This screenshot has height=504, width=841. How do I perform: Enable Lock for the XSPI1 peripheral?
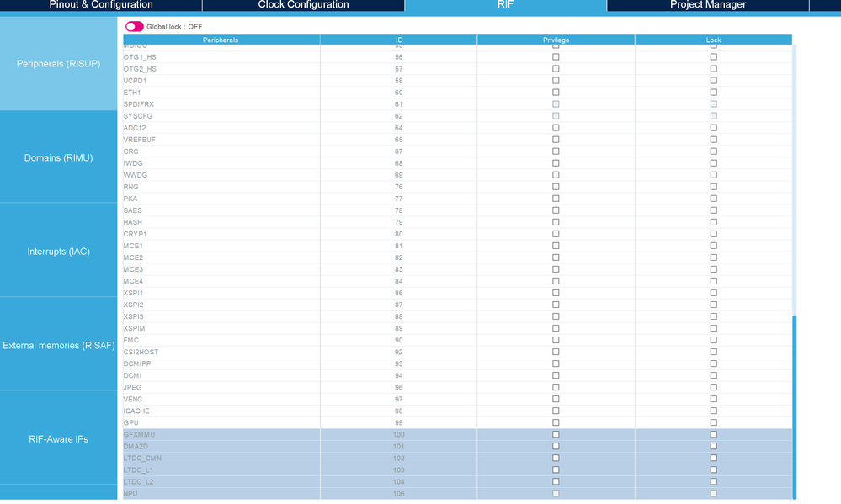(713, 293)
